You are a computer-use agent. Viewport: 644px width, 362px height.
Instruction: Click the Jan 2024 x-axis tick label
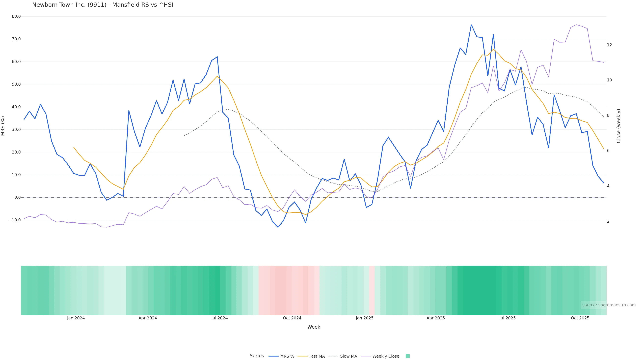tap(76, 318)
